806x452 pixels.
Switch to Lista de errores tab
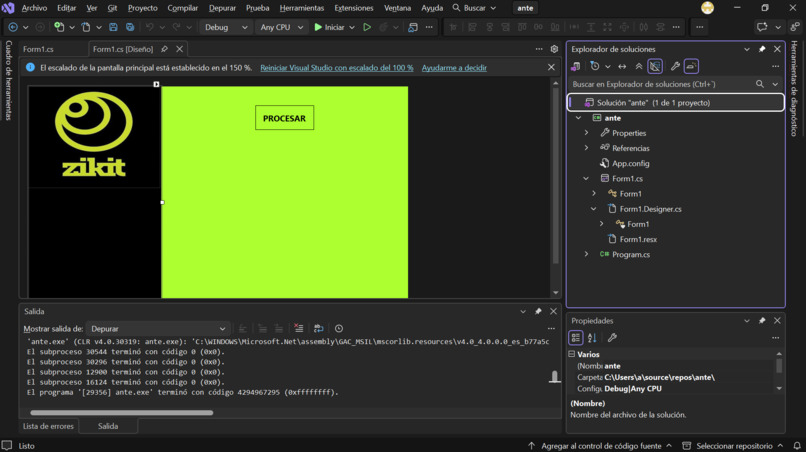[x=48, y=426]
